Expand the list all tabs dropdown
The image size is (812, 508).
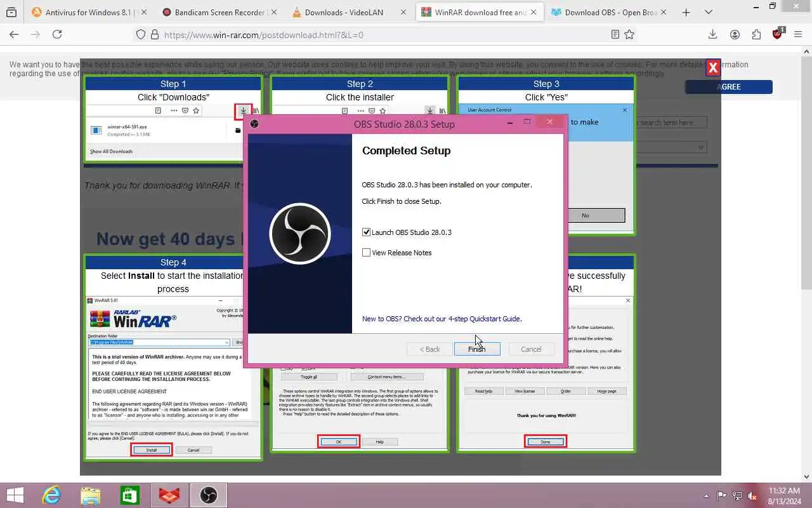709,12
